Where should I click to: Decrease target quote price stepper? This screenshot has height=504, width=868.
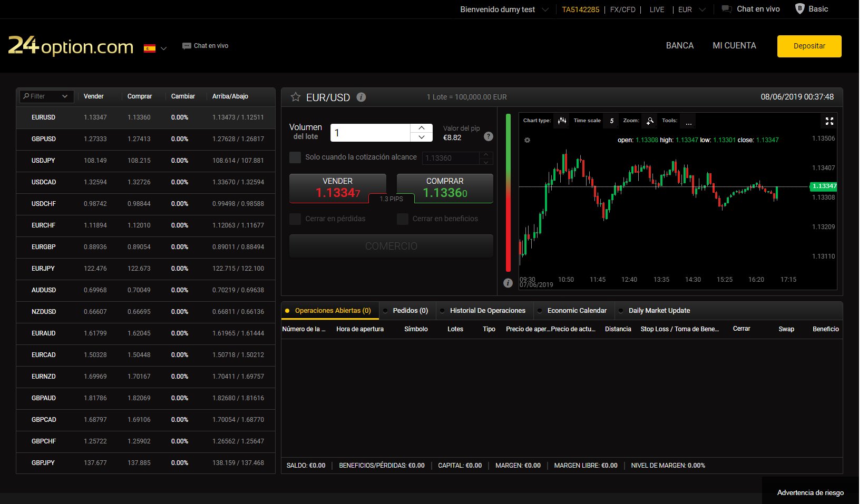pyautogui.click(x=486, y=162)
